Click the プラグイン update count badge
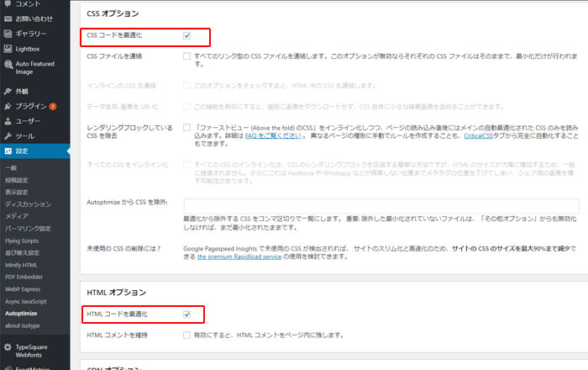 tap(53, 107)
